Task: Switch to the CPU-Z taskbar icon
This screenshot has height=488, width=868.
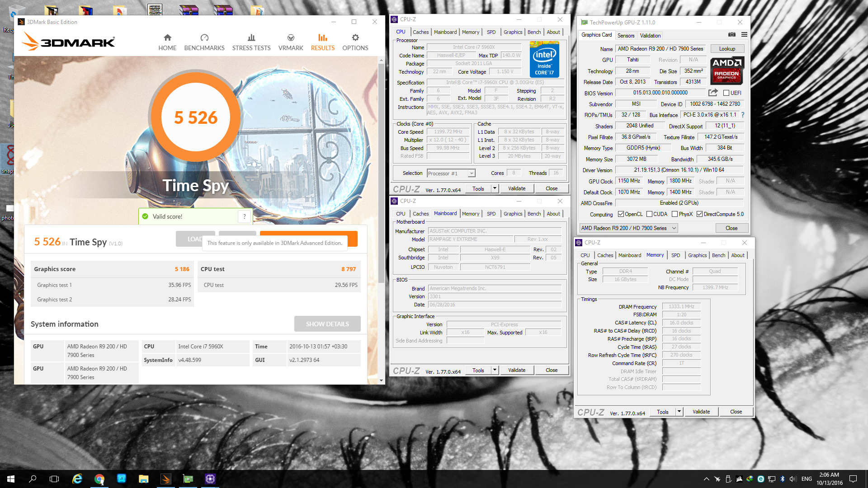Action: pos(210,479)
